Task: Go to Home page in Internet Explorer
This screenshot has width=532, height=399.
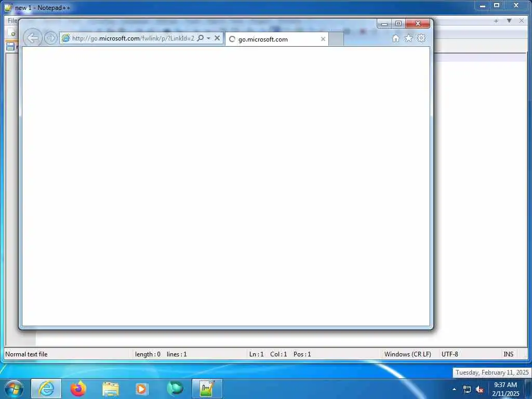Action: 395,38
